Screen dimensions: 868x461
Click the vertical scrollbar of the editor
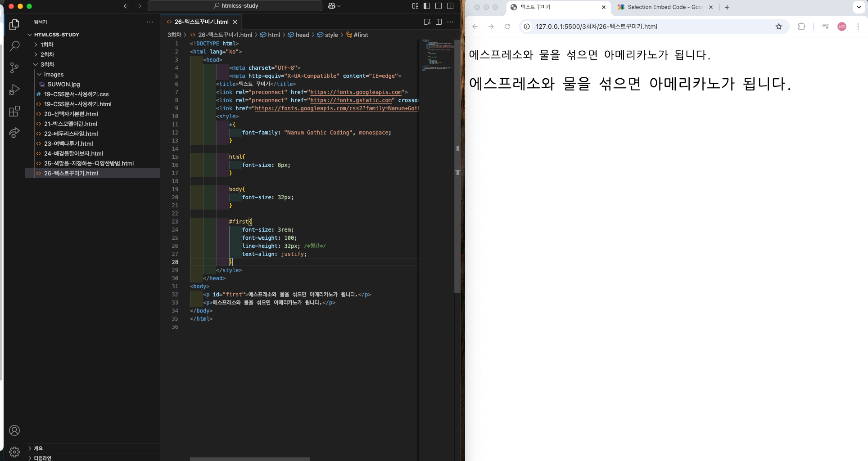[x=457, y=166]
